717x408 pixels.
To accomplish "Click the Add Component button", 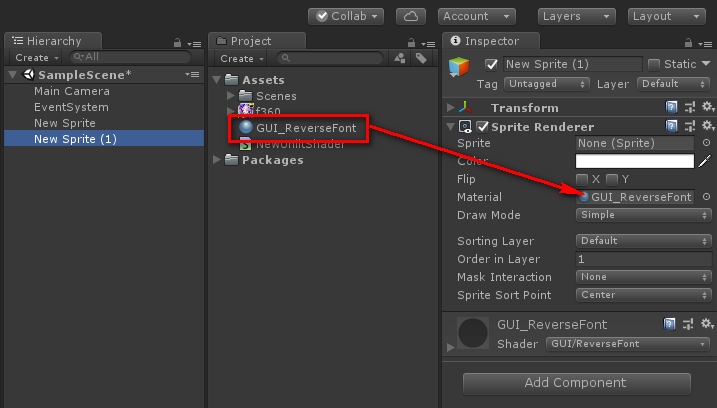I will [x=577, y=383].
